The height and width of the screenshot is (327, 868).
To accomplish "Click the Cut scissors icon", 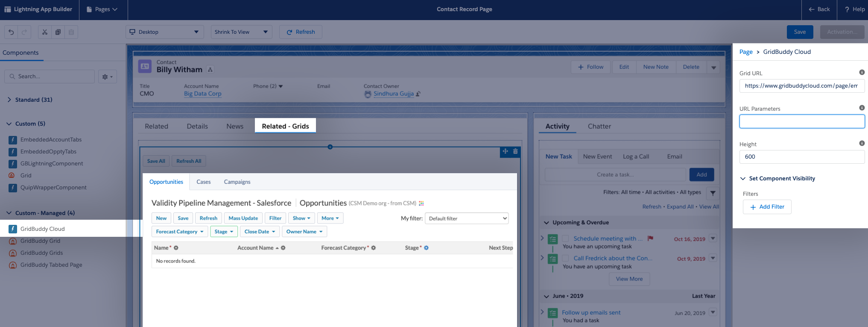I will click(45, 32).
